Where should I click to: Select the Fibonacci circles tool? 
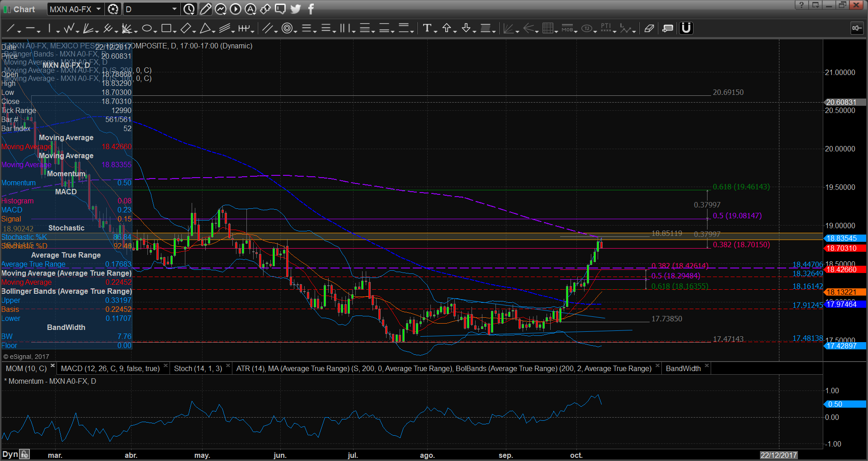[287, 28]
